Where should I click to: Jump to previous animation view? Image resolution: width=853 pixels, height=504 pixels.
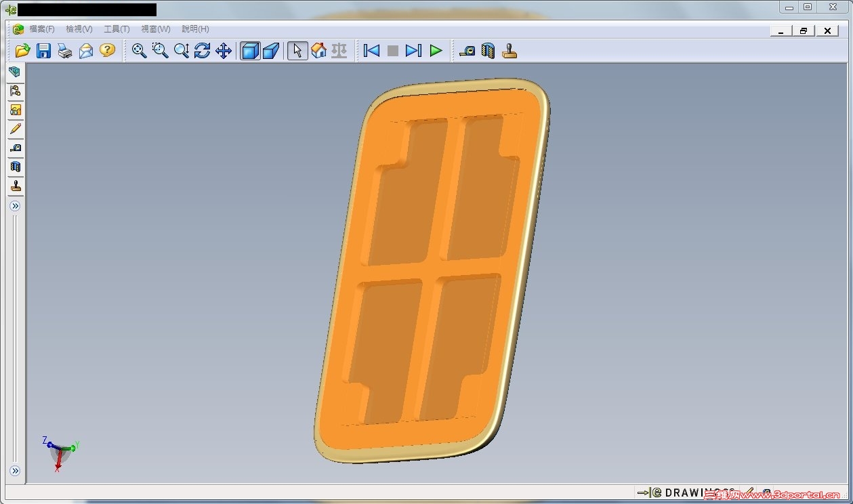(371, 51)
